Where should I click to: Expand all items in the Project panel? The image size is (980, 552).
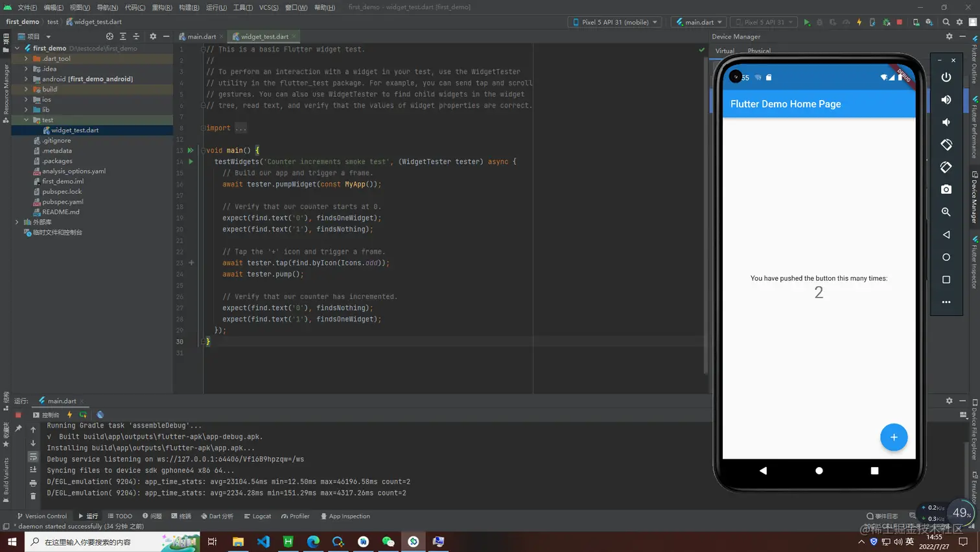point(122,36)
